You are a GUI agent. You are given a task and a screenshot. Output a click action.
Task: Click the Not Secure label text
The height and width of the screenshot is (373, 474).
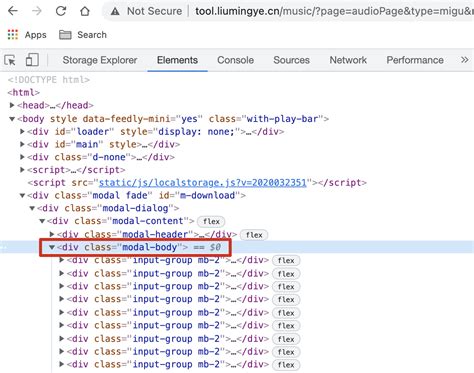[154, 11]
